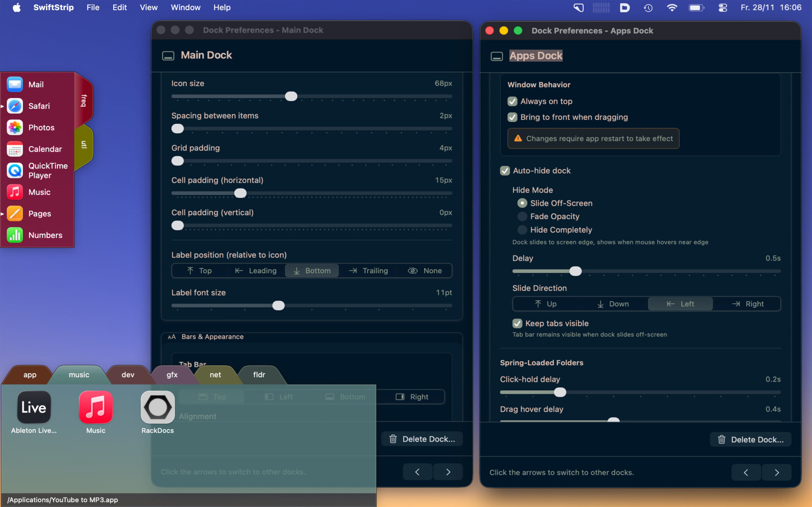Launch RackDocs from the dock

click(x=157, y=407)
